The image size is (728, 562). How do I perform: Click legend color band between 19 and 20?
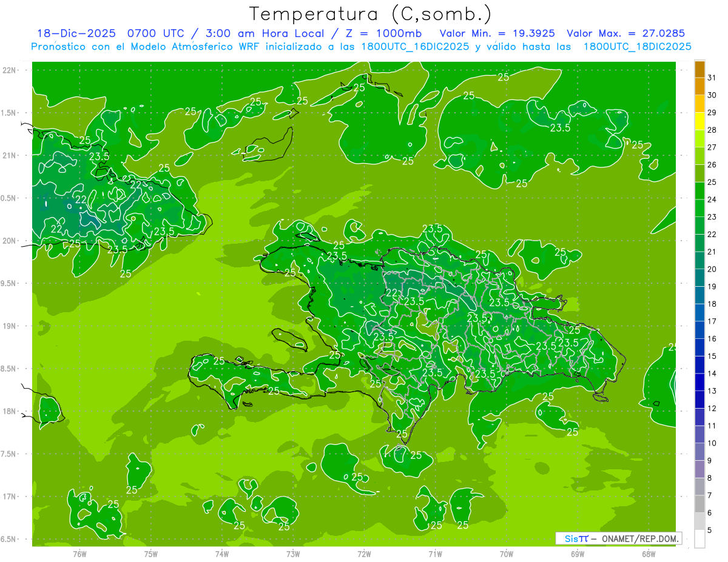699,278
